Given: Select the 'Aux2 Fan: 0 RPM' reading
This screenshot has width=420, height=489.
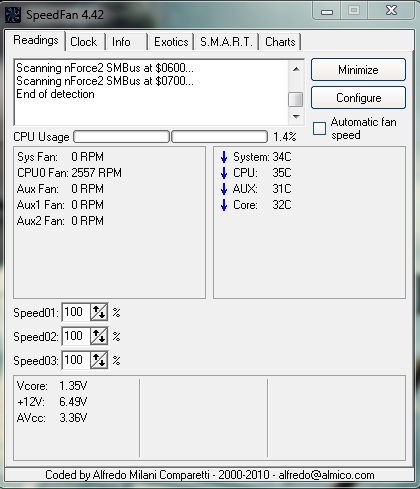Looking at the screenshot, I should click(60, 221).
